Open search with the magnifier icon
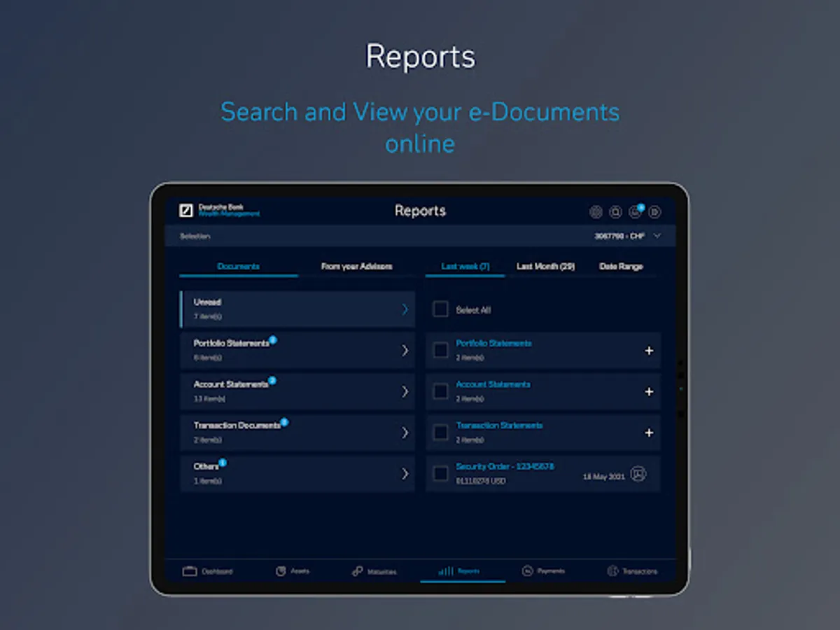Screen dimensions: 840x630 (x=615, y=211)
